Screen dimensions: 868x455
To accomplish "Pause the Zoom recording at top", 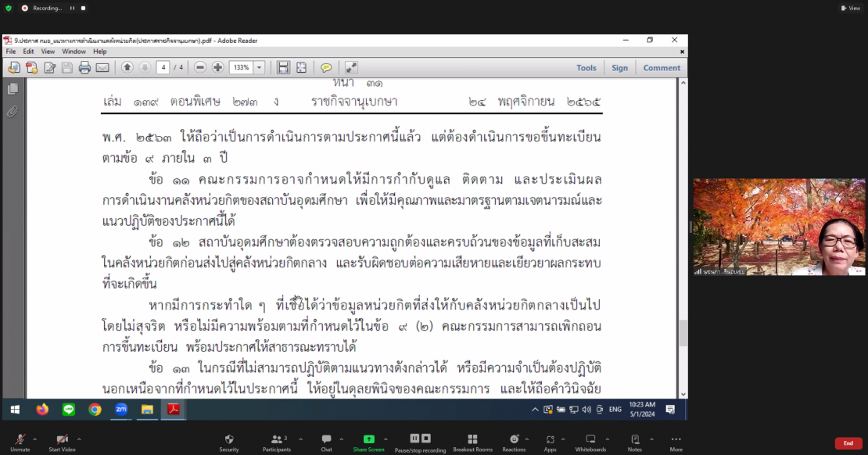I will pos(72,9).
